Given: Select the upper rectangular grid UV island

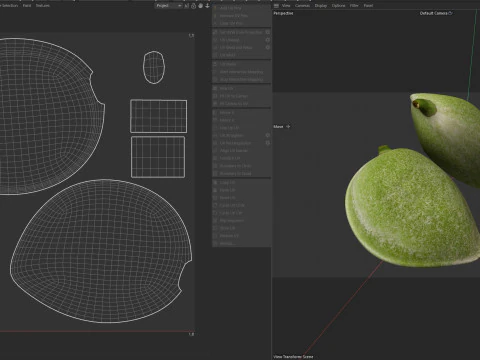Looking at the screenshot, I should coord(159,116).
